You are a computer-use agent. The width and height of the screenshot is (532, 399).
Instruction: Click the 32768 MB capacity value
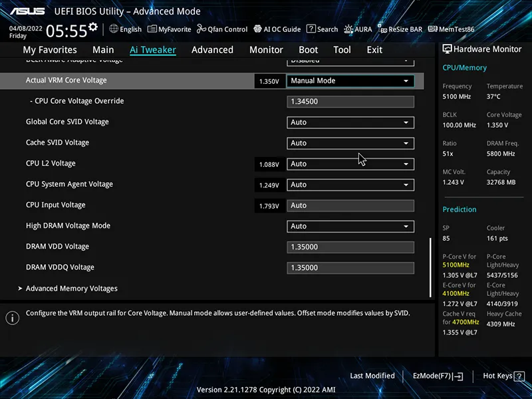pyautogui.click(x=501, y=182)
